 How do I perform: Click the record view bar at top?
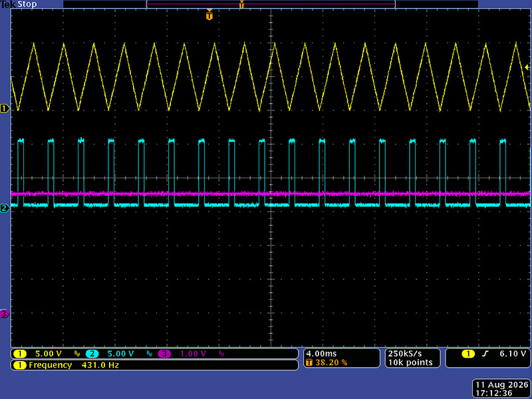(271, 4)
